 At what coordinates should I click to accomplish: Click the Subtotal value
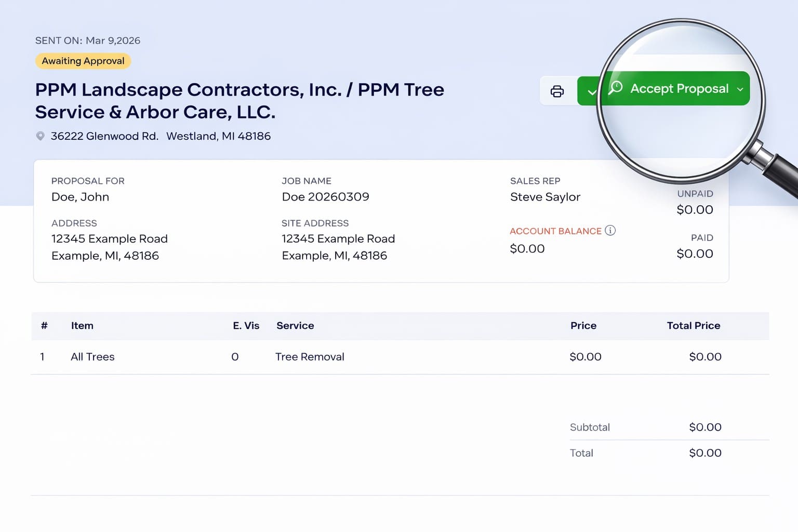(x=705, y=427)
